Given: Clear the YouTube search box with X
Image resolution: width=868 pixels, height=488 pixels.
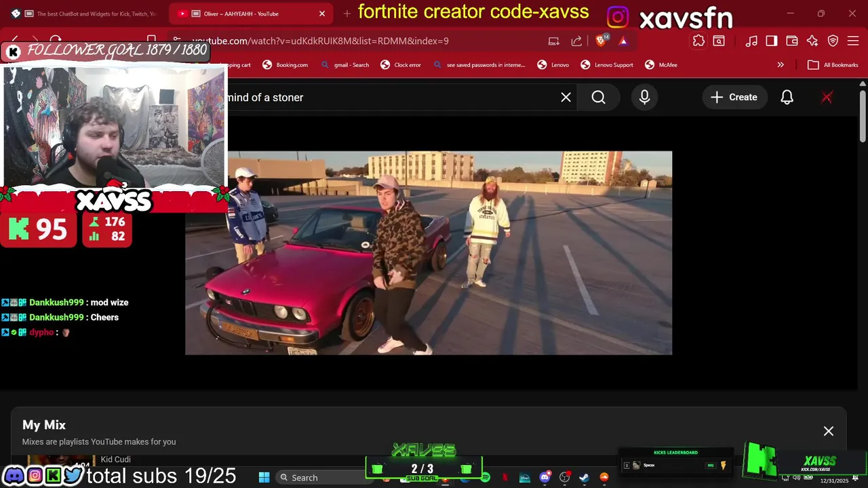Looking at the screenshot, I should click(566, 98).
